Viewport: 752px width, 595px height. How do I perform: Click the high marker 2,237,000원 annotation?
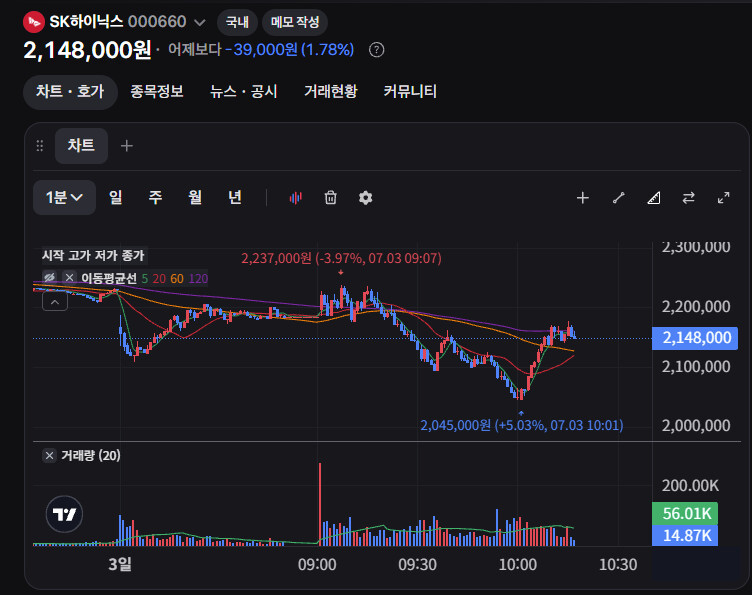click(x=341, y=258)
